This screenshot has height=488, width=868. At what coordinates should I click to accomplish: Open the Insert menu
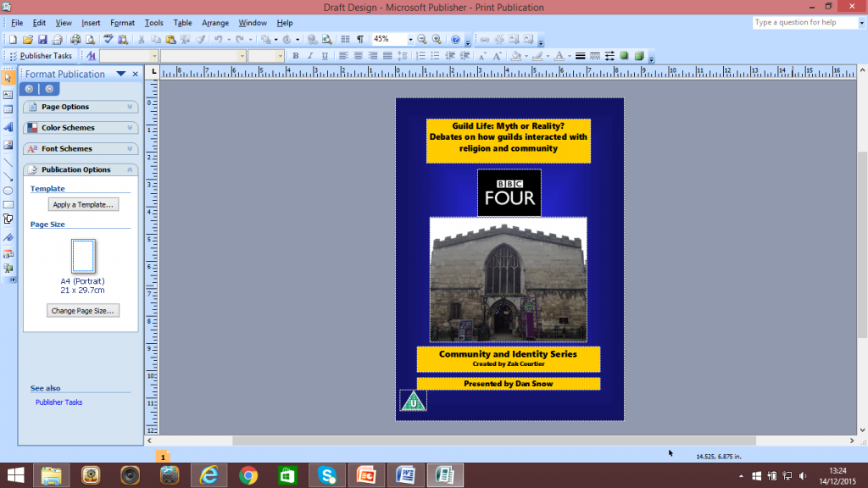coord(91,23)
